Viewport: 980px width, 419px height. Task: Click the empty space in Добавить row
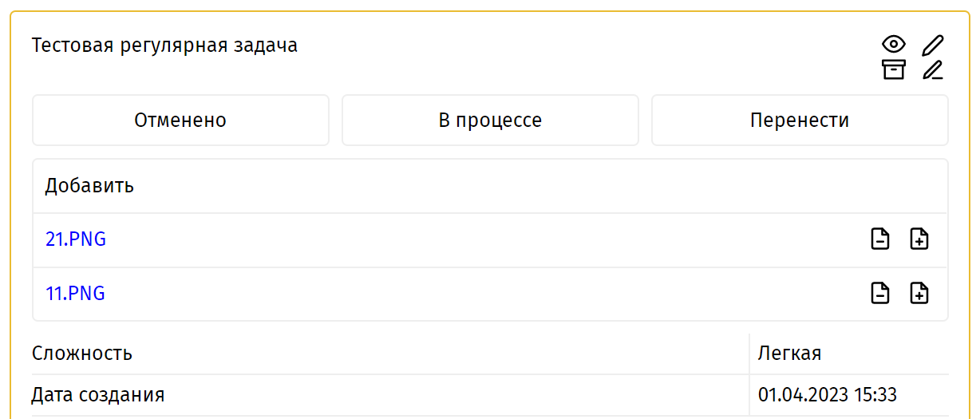pos(540,186)
